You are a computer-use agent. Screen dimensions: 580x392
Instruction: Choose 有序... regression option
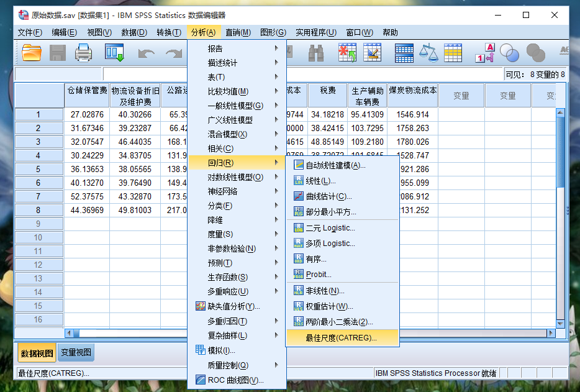(343, 258)
